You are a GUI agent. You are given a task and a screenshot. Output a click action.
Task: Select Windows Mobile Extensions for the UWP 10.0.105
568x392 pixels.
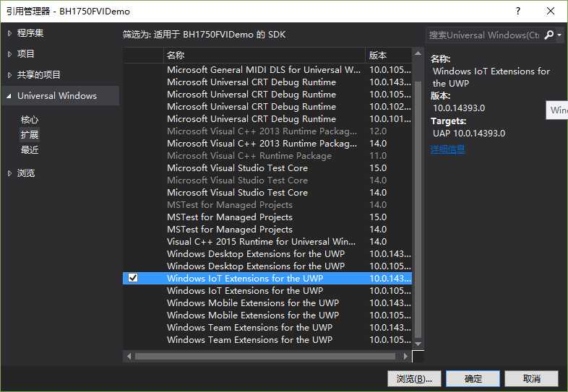point(267,315)
